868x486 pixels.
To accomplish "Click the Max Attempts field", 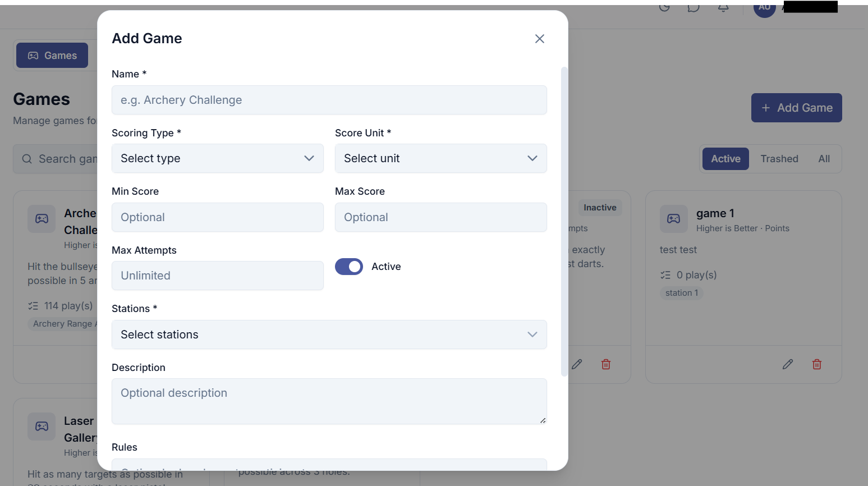I will pos(218,276).
